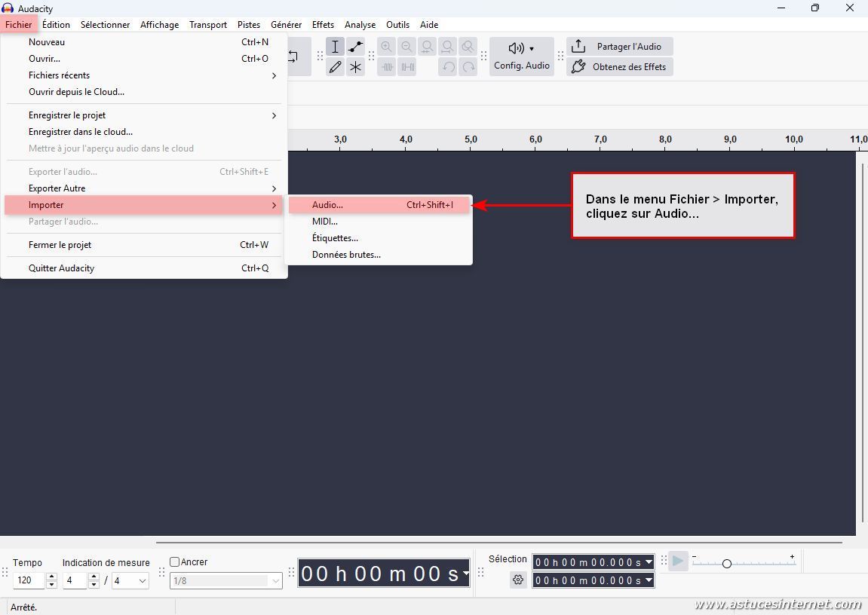Expand the Exporter Autre submenu

[151, 188]
